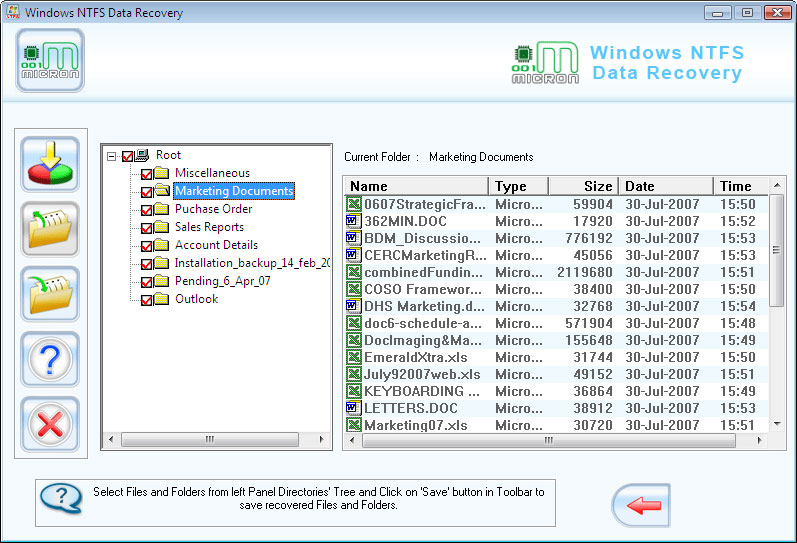The width and height of the screenshot is (797, 543).
Task: Sort files by Name column header
Action: point(416,186)
